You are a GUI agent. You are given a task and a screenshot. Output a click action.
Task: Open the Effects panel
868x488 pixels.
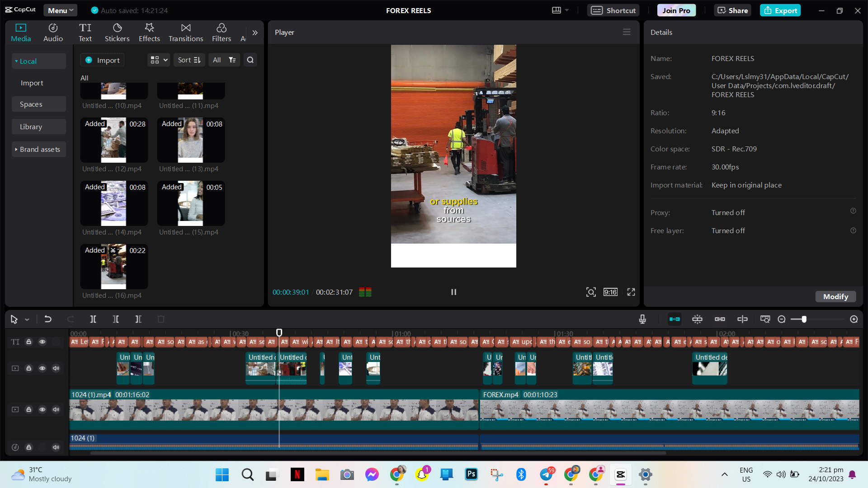[149, 33]
